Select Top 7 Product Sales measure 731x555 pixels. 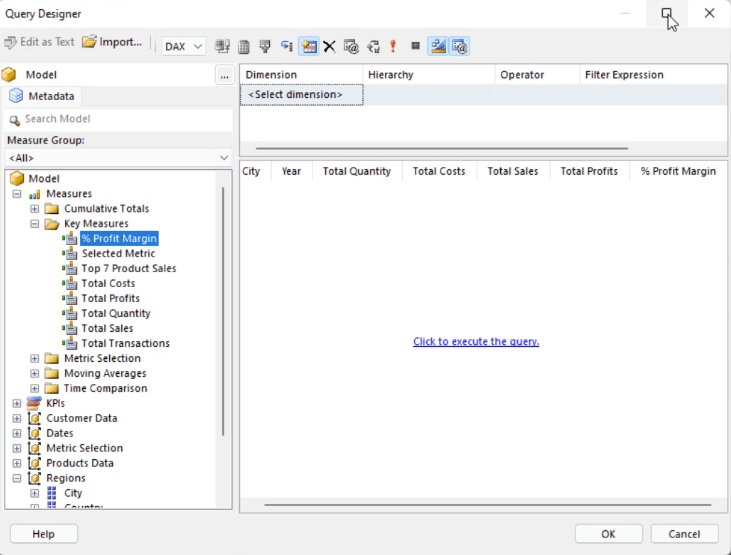(129, 268)
